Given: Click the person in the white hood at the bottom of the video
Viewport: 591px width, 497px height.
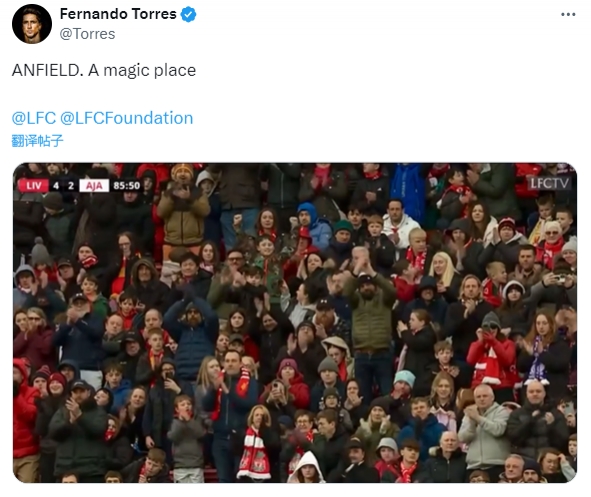Looking at the screenshot, I should 307,467.
